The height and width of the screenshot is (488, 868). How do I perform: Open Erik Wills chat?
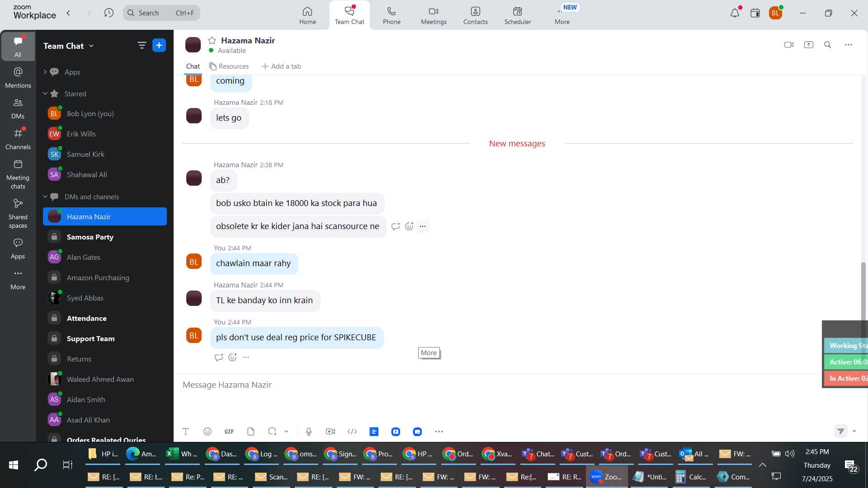point(105,134)
